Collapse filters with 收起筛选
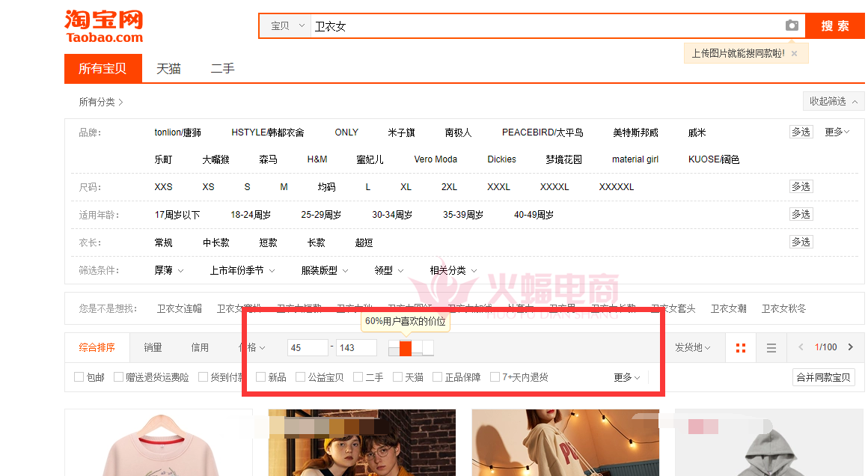 pyautogui.click(x=833, y=101)
